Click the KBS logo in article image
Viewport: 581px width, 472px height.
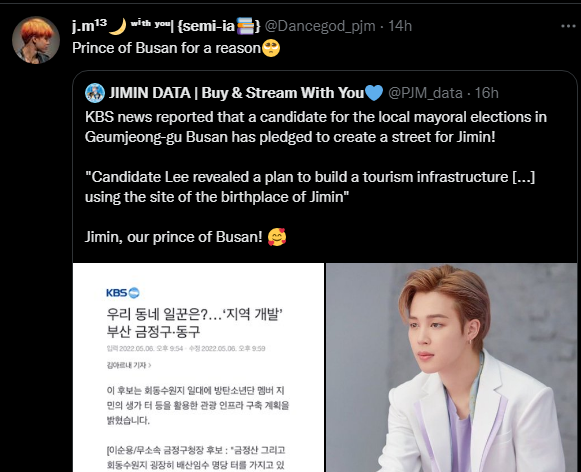(x=123, y=293)
